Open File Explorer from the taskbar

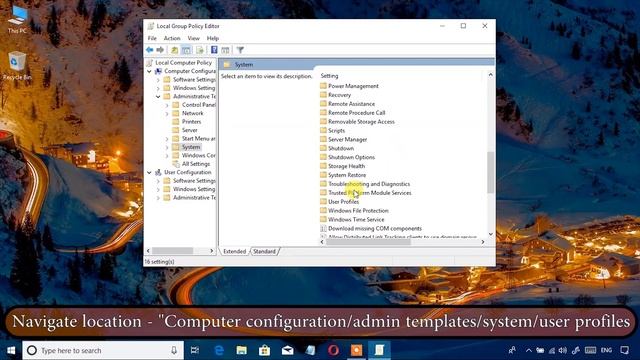(x=242, y=350)
